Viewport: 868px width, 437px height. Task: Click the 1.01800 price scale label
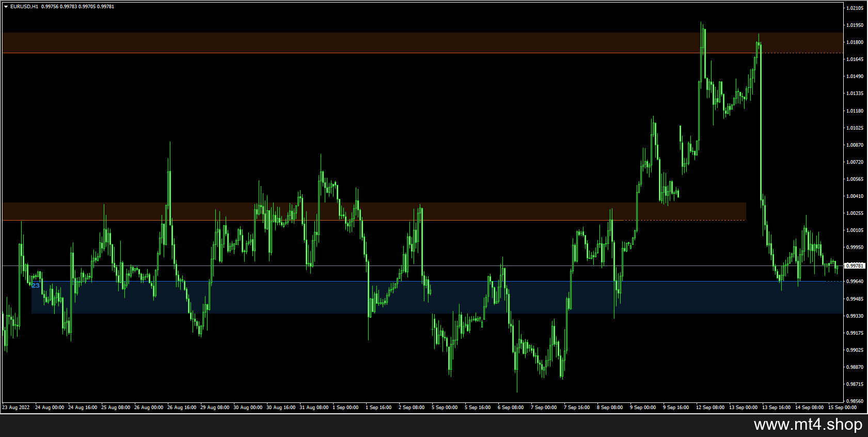click(x=855, y=42)
